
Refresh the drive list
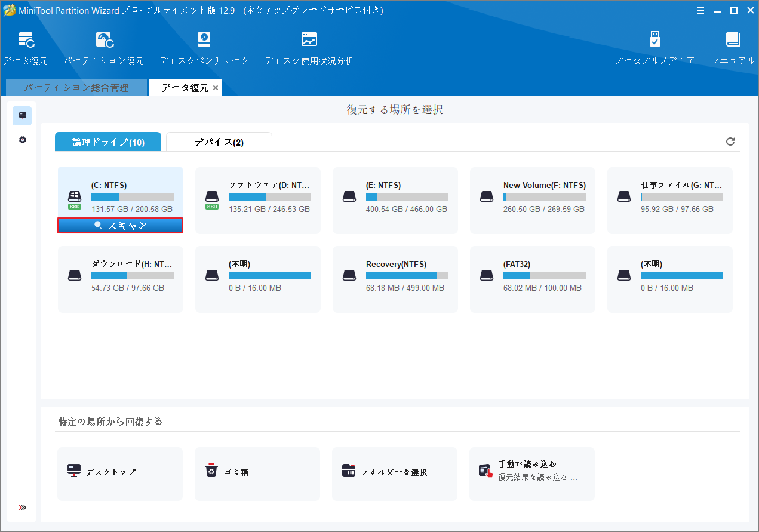tap(730, 142)
